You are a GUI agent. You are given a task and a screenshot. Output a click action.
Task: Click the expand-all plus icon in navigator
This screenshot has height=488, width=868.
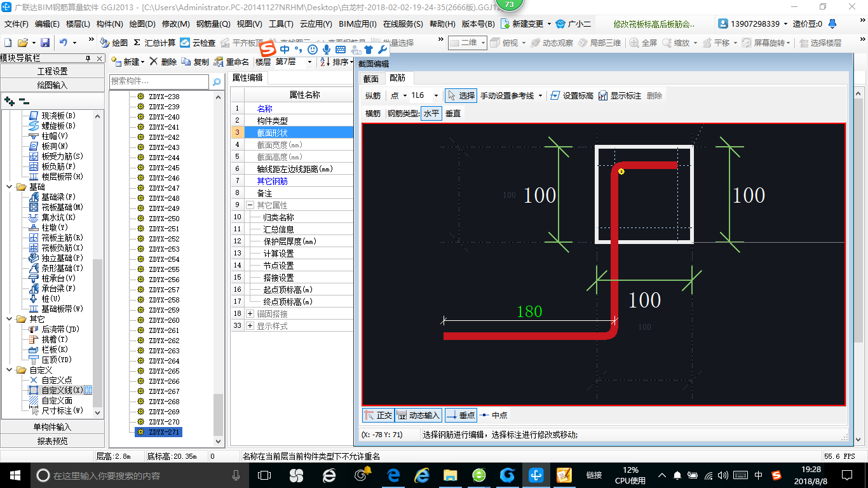click(x=9, y=101)
